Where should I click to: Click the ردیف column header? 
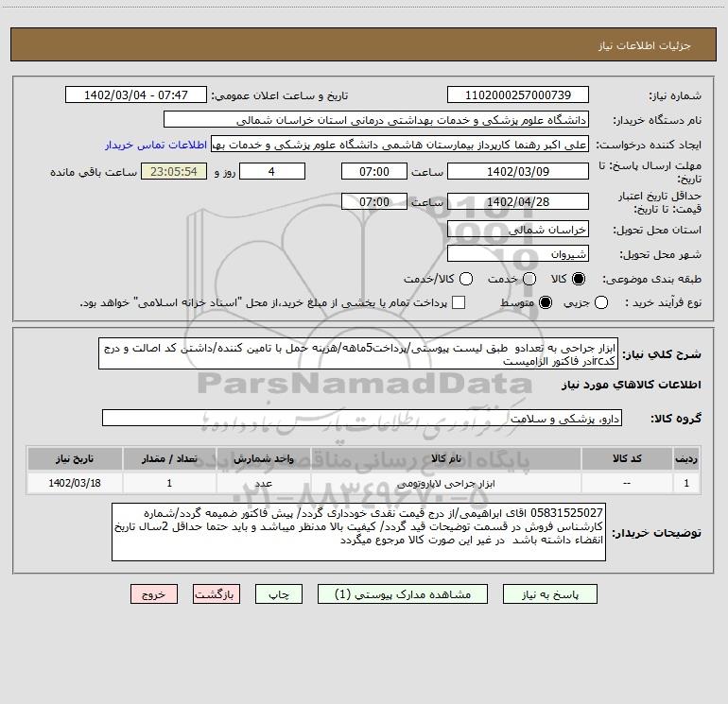tap(686, 458)
